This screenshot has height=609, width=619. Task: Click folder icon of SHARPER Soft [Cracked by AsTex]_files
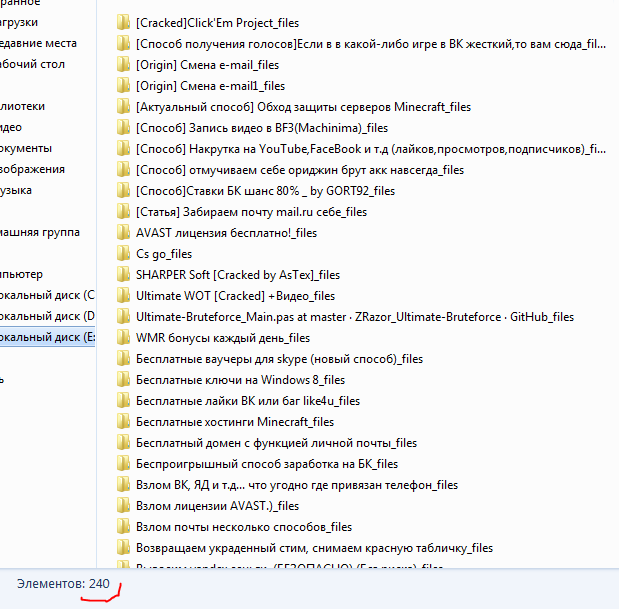coord(123,274)
